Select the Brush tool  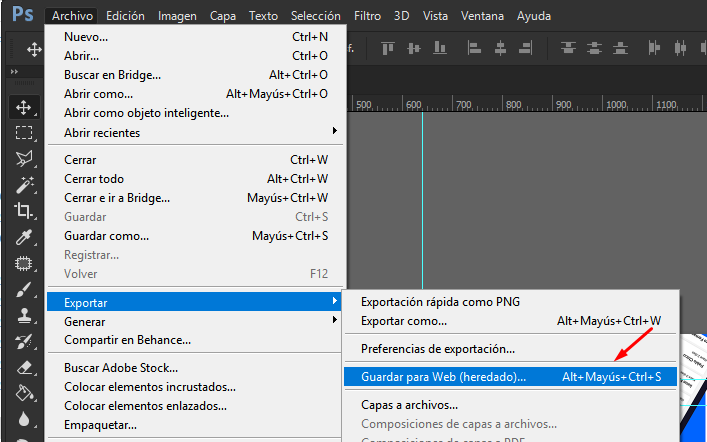tap(24, 290)
